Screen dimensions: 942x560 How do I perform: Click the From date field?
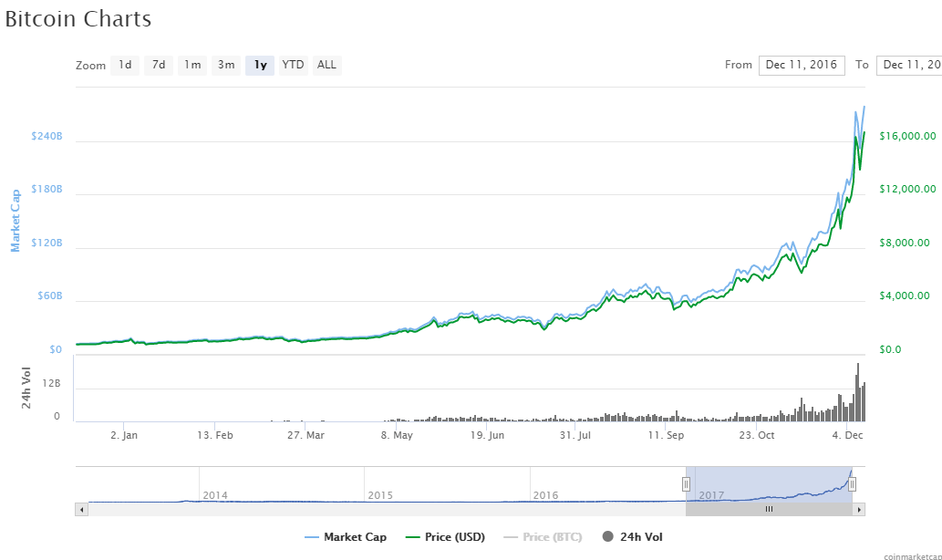pos(802,65)
